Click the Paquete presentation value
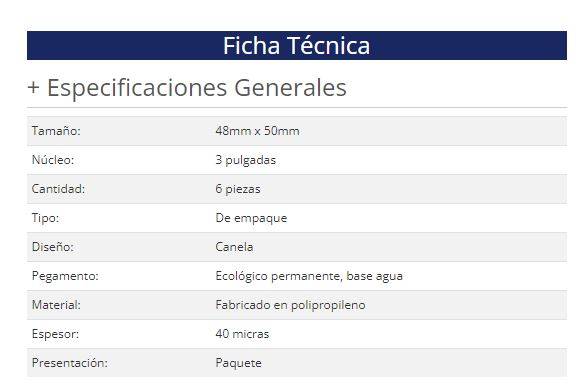Viewport: 585px width, 392px height. click(238, 363)
